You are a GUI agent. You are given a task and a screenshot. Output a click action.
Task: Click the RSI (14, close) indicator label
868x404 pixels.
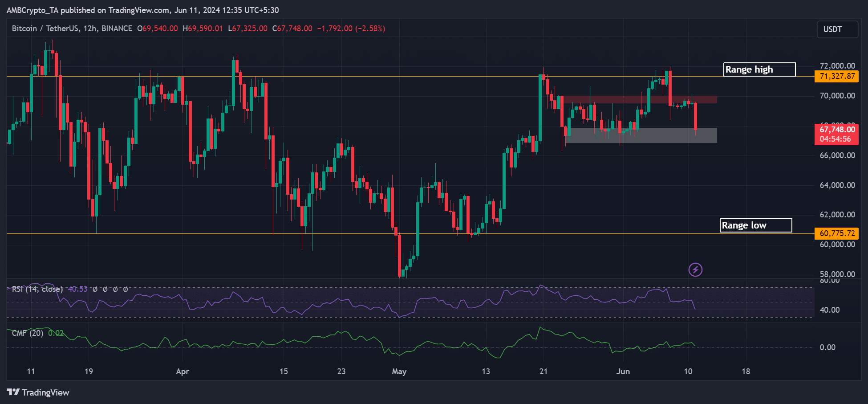(37, 289)
